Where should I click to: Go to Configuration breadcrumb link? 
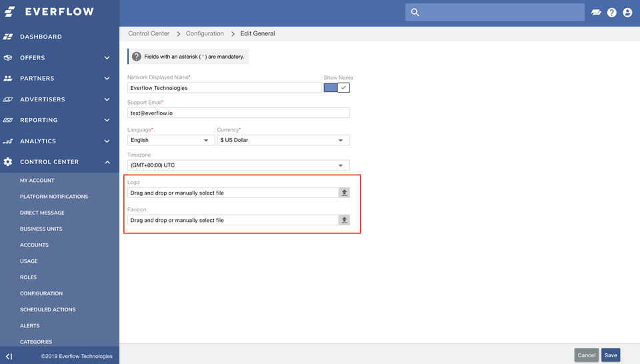[205, 33]
